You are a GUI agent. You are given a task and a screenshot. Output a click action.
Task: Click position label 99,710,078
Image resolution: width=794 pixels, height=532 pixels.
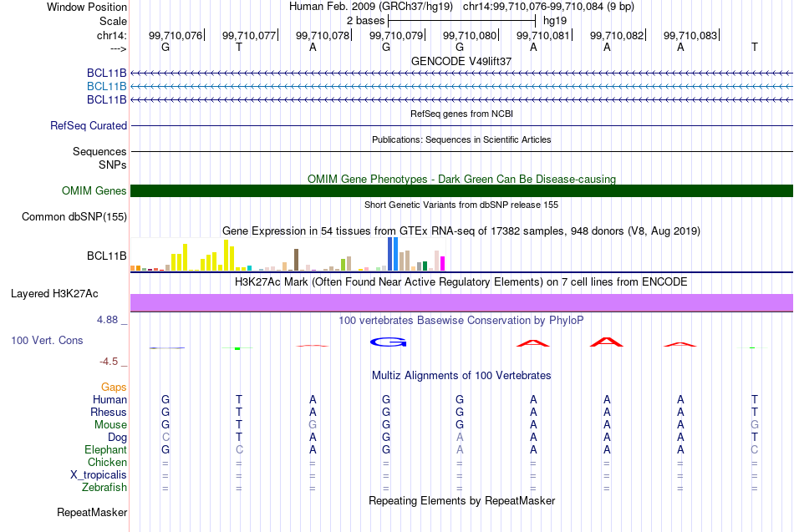323,35
